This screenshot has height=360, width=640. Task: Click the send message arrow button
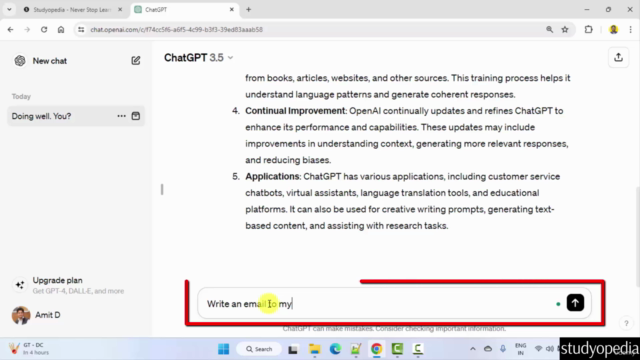[575, 303]
